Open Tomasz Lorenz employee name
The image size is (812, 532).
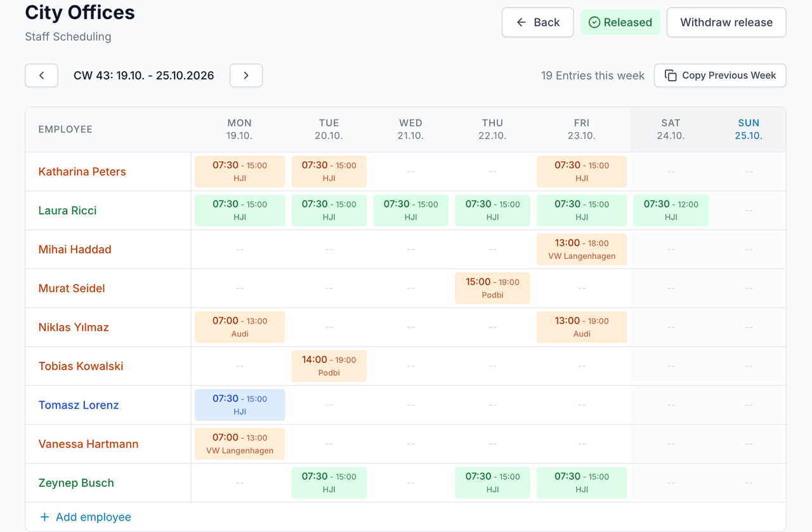[79, 405]
